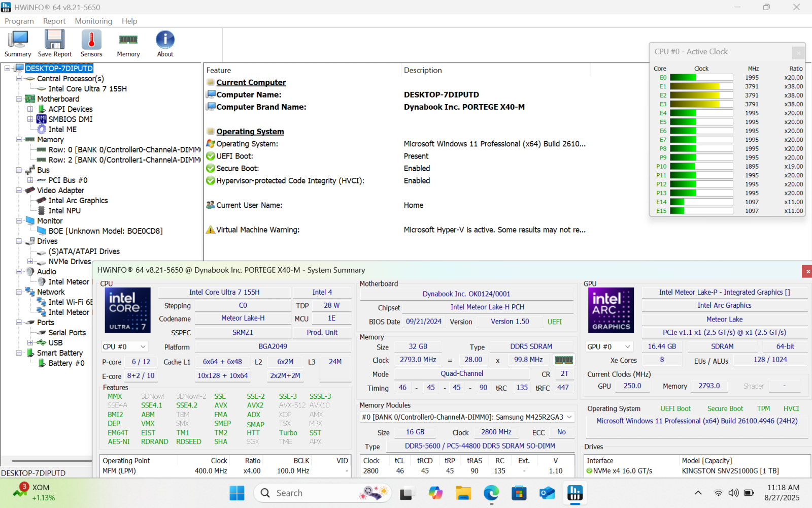Expand the USB node
This screenshot has height=508, width=812.
(x=30, y=343)
